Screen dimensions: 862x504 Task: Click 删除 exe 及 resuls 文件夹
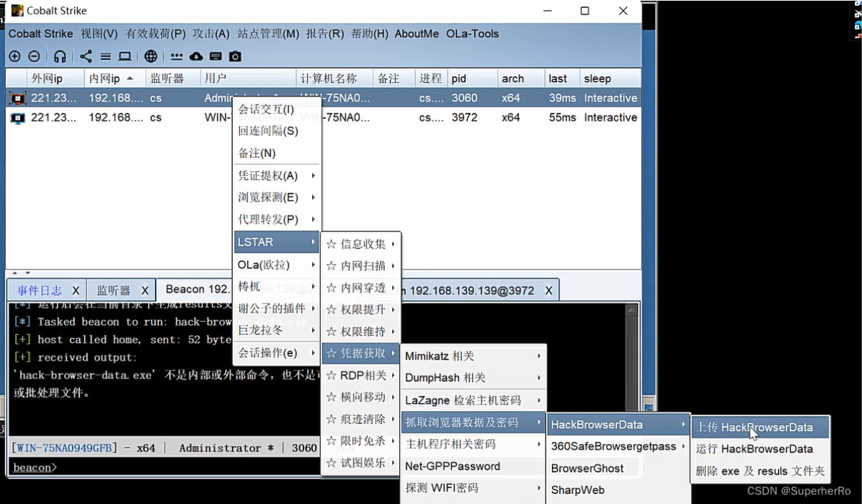click(761, 471)
